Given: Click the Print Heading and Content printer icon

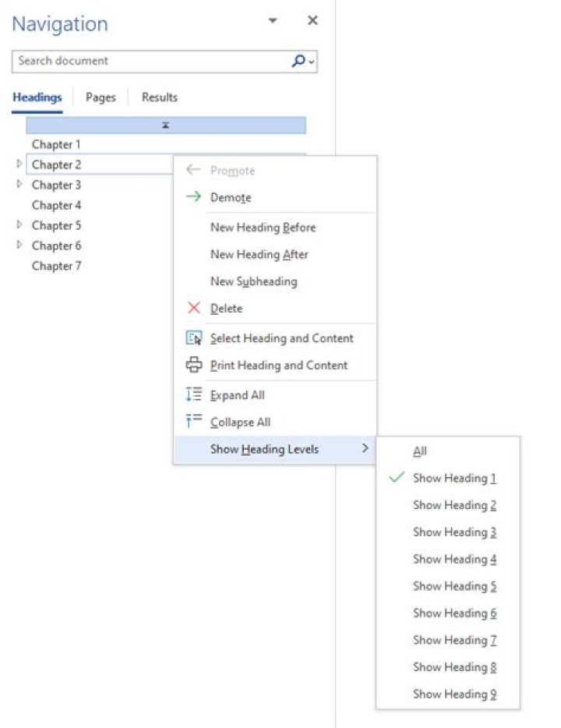Looking at the screenshot, I should (194, 365).
